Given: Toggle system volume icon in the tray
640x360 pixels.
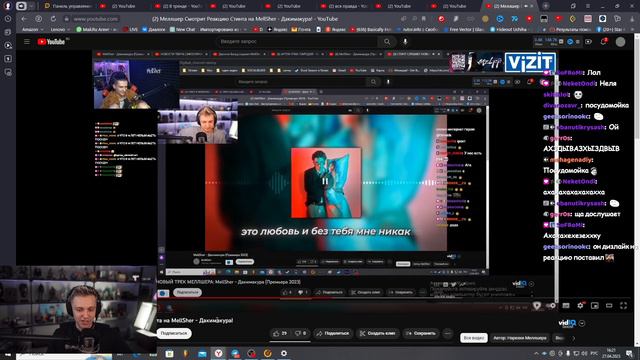Looking at the screenshot, I should tap(584, 353).
